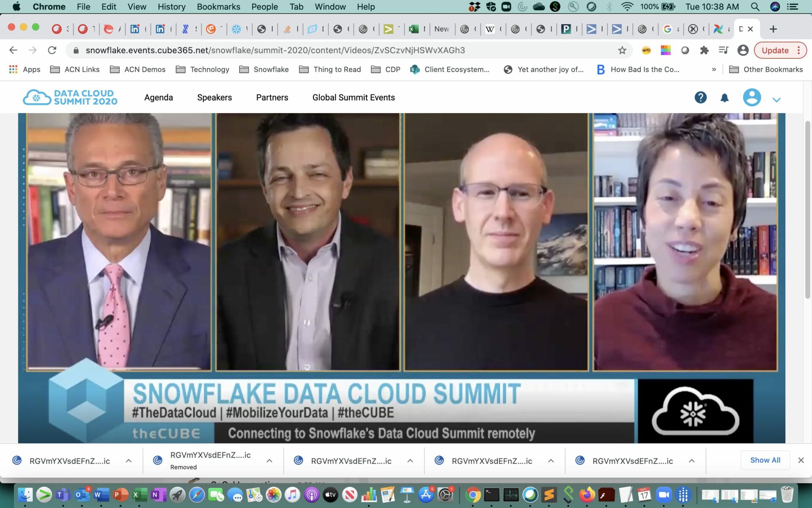
Task: Open the Chrome Extensions puzzle icon
Action: [704, 50]
